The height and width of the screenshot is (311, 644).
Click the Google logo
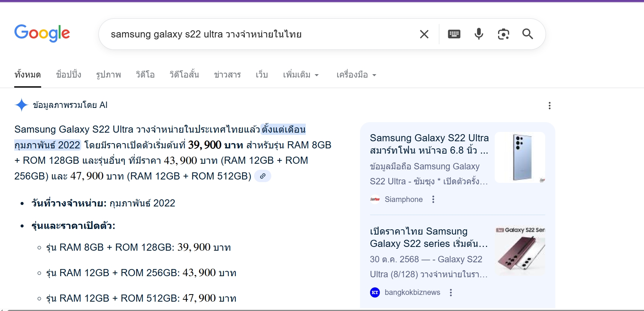[42, 33]
